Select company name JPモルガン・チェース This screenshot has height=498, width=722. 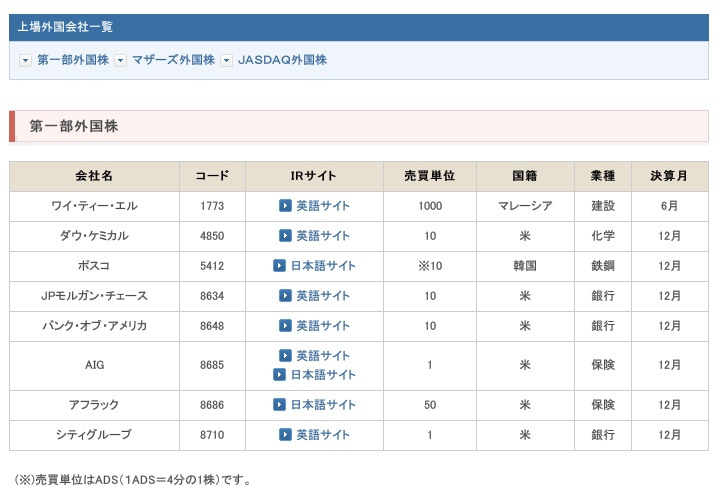click(94, 295)
